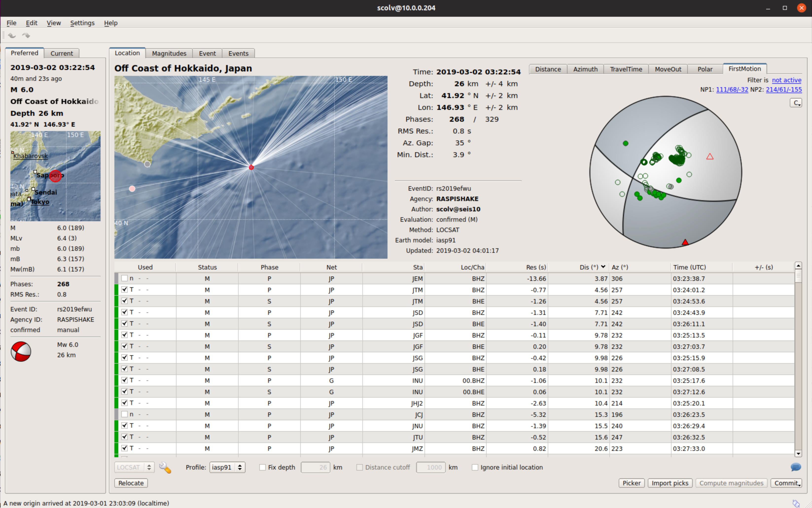Click the scroll up arrow of arrival table
The height and width of the screenshot is (508, 812).
pyautogui.click(x=798, y=266)
